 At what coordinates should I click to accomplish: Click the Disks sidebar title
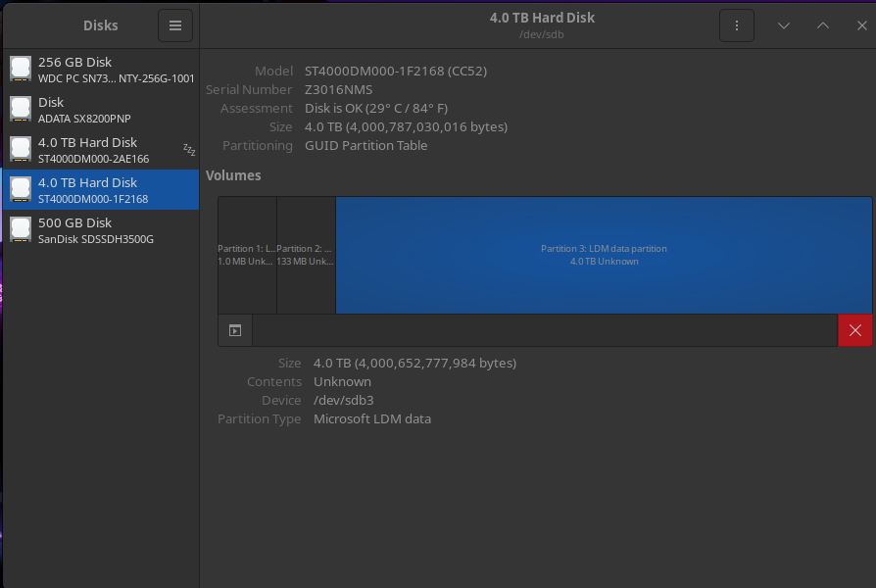coord(101,25)
